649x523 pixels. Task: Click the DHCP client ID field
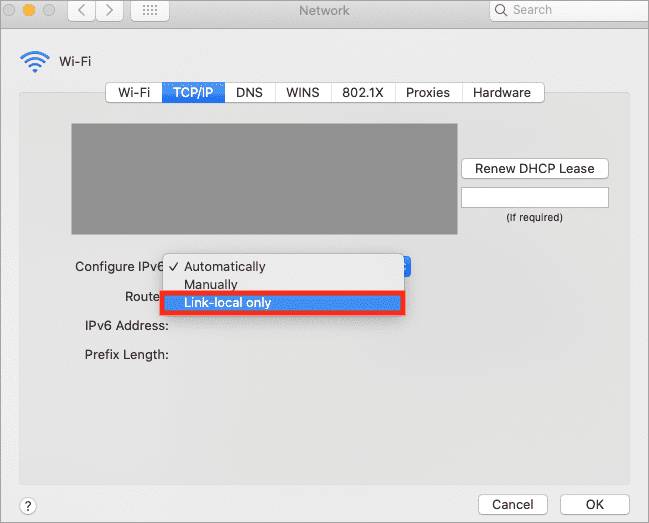(535, 197)
